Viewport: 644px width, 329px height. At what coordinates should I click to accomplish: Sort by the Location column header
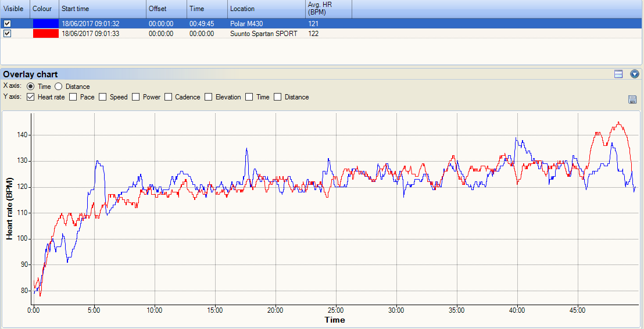[267, 9]
